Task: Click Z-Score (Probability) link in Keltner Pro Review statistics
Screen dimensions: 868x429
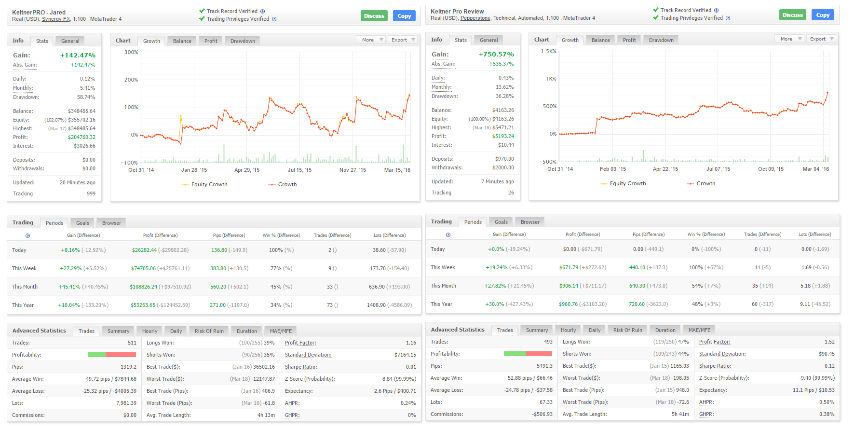Action: (724, 378)
